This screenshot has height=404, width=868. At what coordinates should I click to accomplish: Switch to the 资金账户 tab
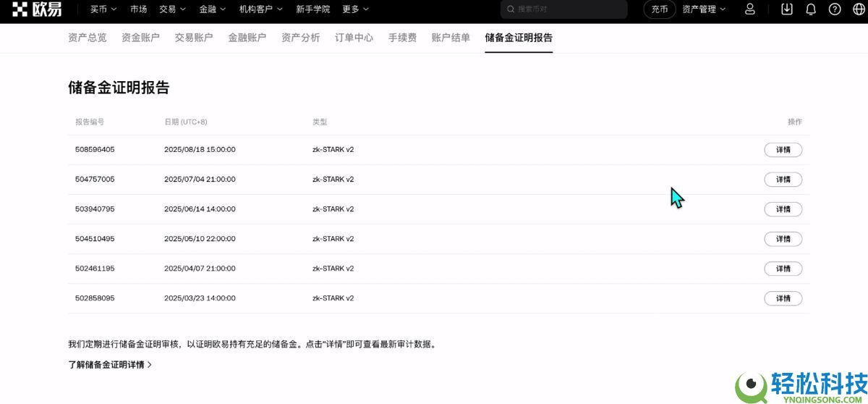[x=140, y=38]
